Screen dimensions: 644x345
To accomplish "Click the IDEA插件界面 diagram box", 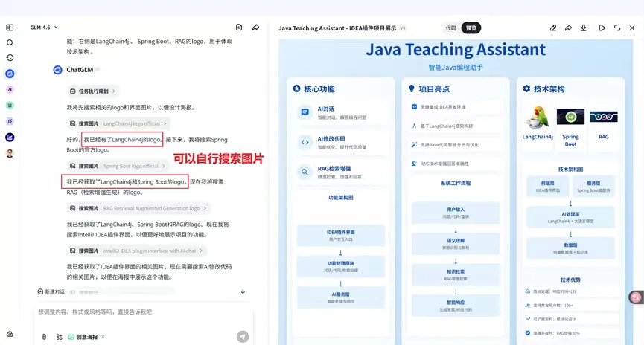I will 341,236.
